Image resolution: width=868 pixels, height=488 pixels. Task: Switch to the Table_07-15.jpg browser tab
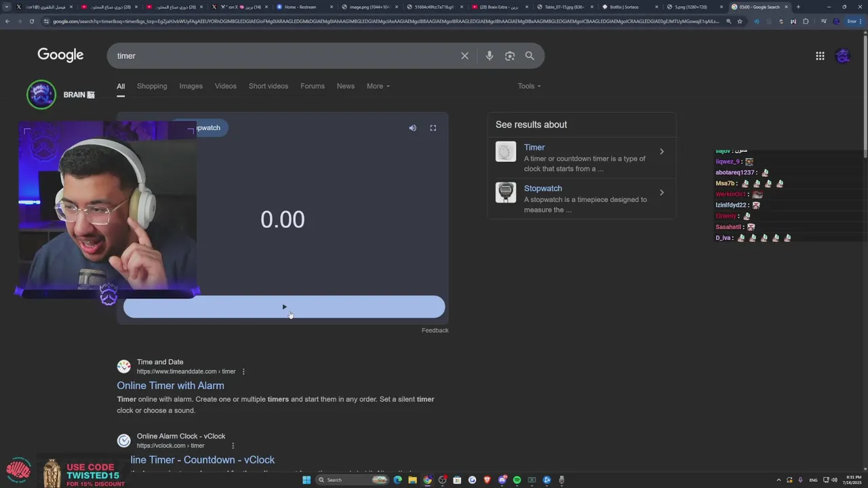click(x=564, y=7)
